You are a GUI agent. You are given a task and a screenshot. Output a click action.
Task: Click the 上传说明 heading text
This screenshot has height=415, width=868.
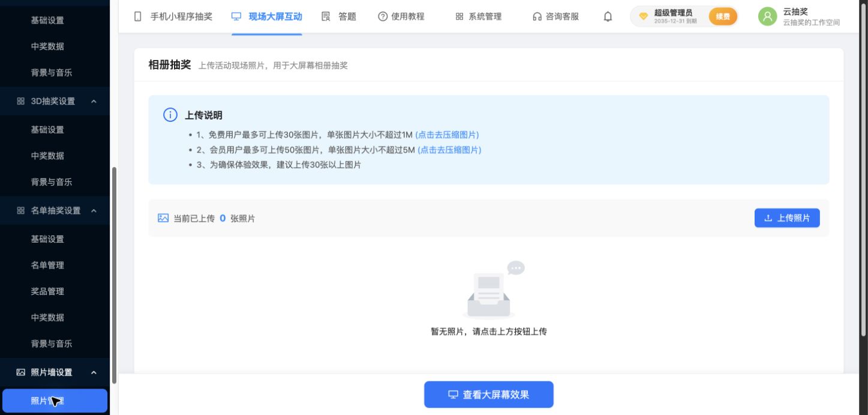pos(203,115)
